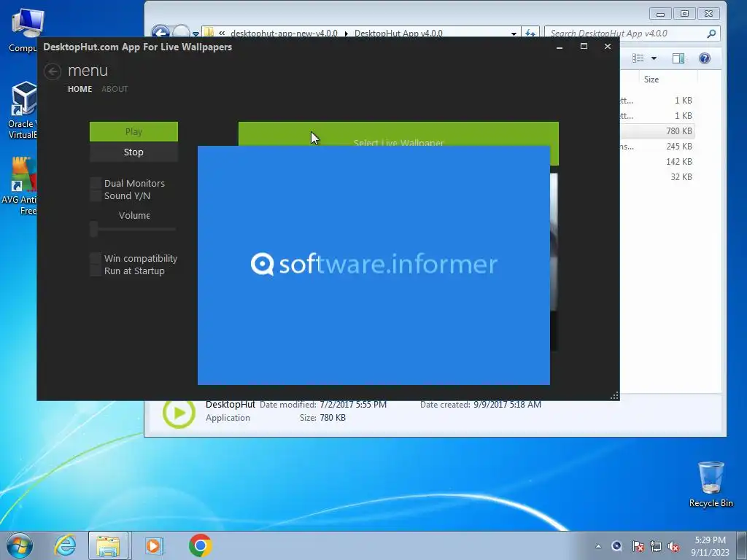Open the Action Center flag icon
This screenshot has width=747, height=560.
coord(638,546)
